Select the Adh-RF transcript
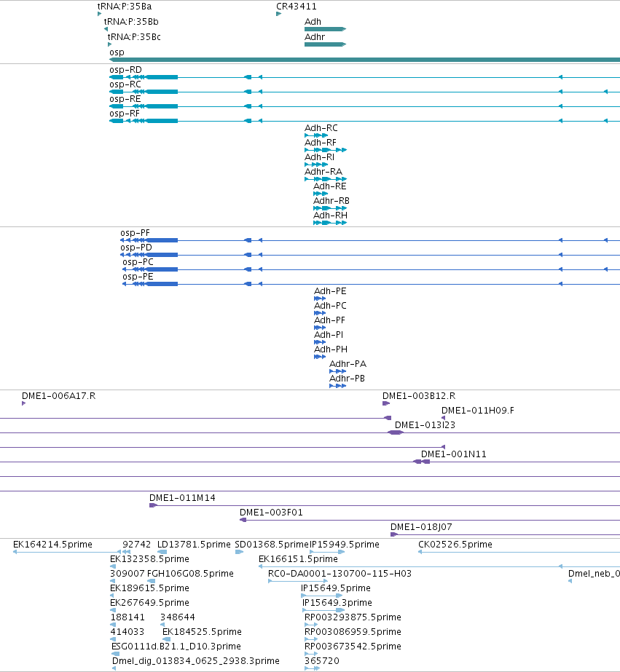The width and height of the screenshot is (620, 672). [326, 150]
